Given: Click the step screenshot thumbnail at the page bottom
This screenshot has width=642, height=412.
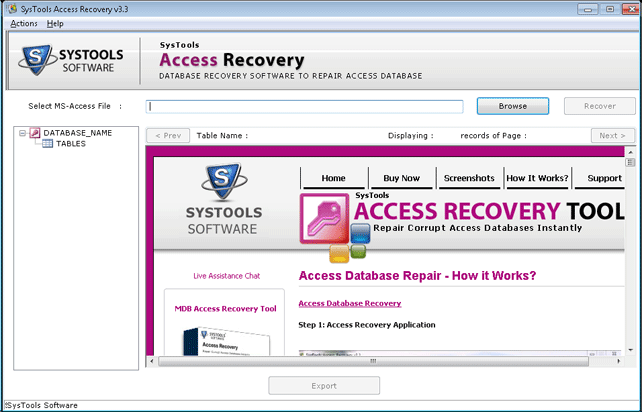Looking at the screenshot, I should [461, 353].
